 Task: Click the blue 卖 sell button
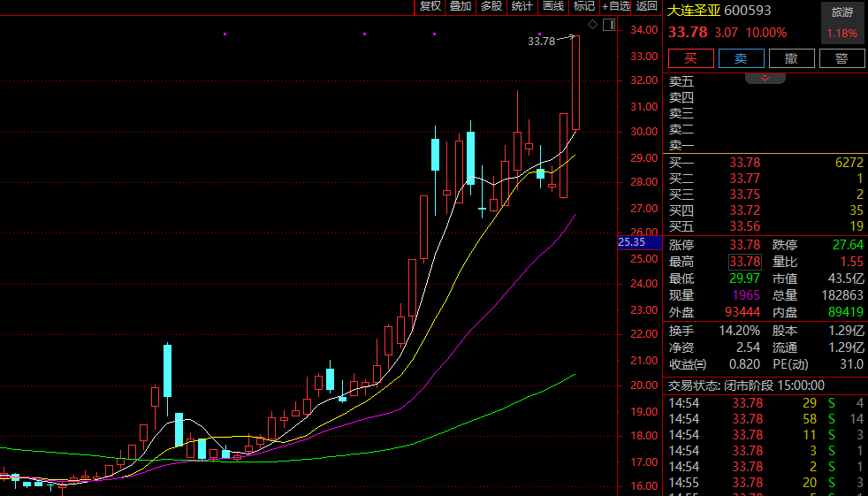tap(741, 58)
